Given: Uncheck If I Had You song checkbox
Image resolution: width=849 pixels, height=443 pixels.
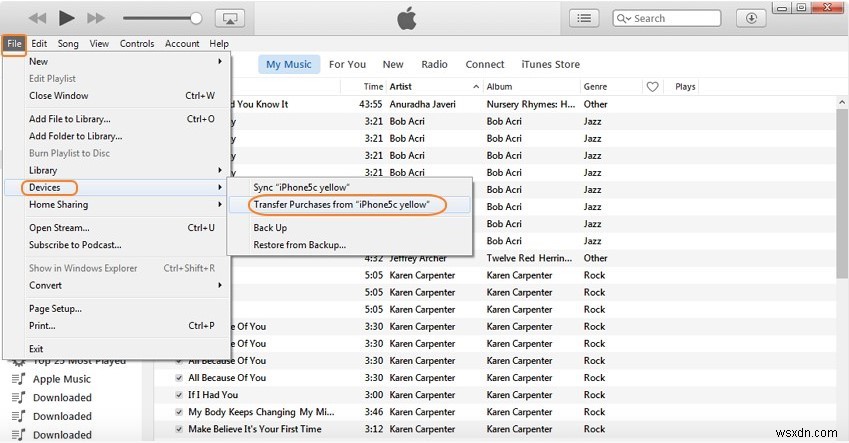Looking at the screenshot, I should (179, 395).
